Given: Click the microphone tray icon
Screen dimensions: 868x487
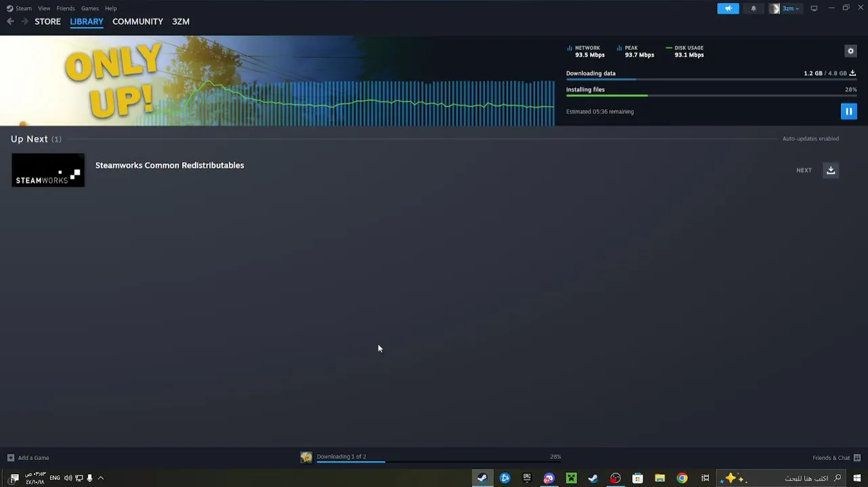Looking at the screenshot, I should (x=89, y=478).
